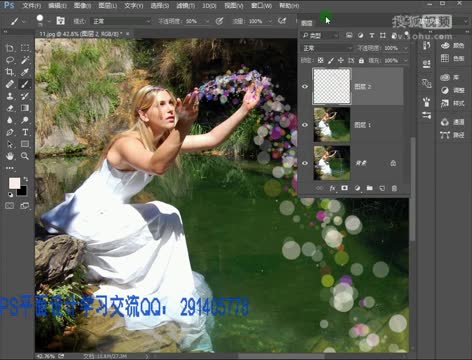The height and width of the screenshot is (360, 472).
Task: Open the brush blend mode dropdown
Action: pyautogui.click(x=121, y=21)
